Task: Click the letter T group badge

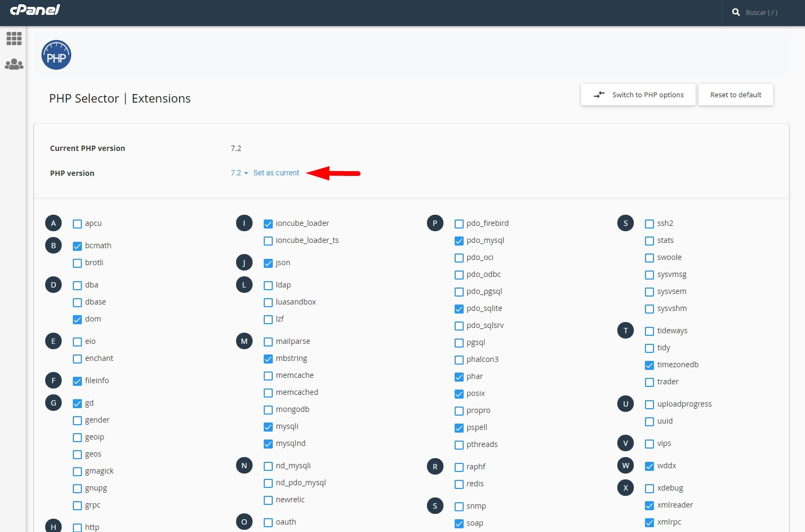Action: tap(625, 331)
